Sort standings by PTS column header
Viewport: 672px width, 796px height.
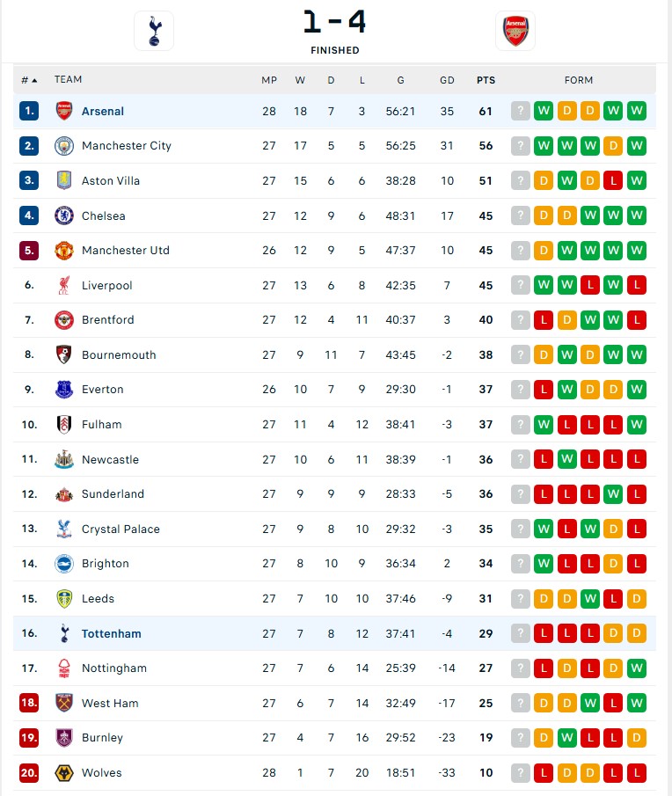coord(486,80)
